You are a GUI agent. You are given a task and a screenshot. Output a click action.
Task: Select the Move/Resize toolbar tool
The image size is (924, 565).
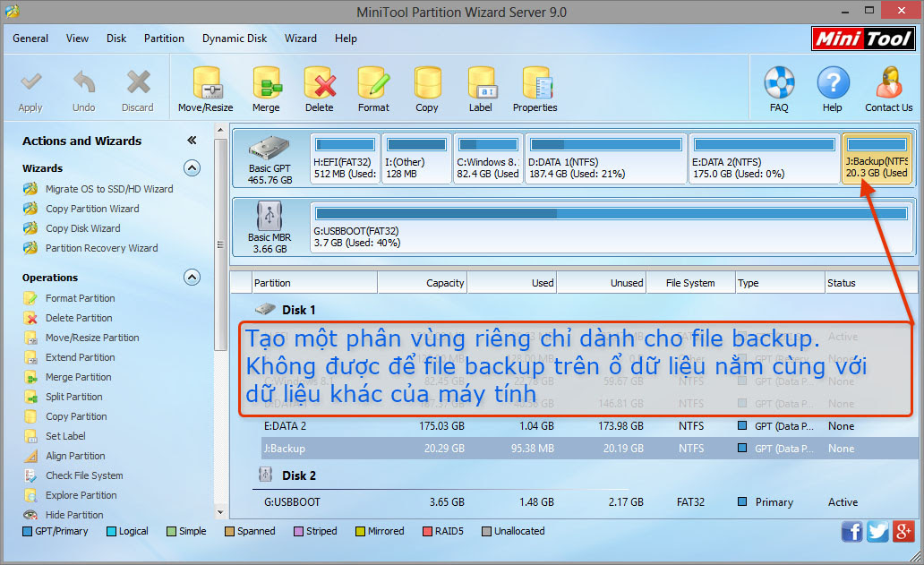(206, 89)
